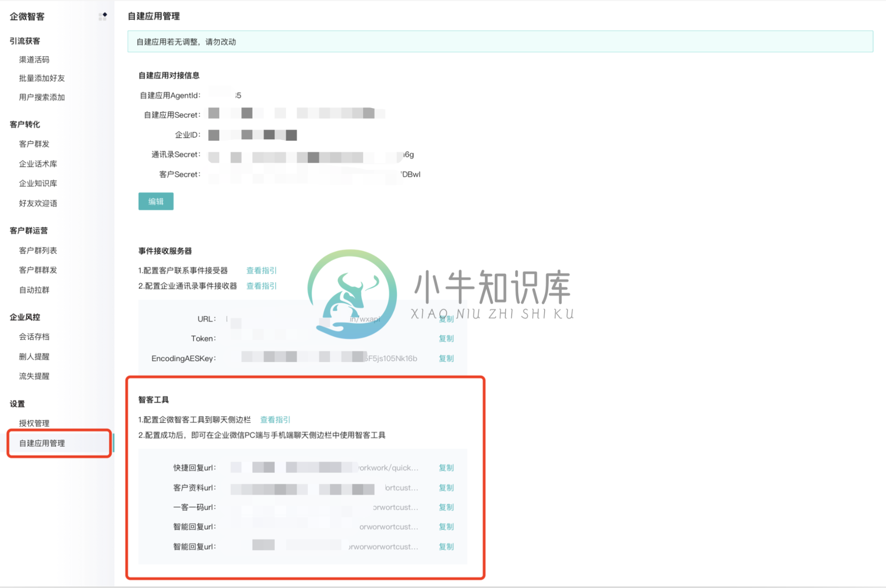Click the 客户转化 section header
886x588 pixels.
pyautogui.click(x=25, y=125)
